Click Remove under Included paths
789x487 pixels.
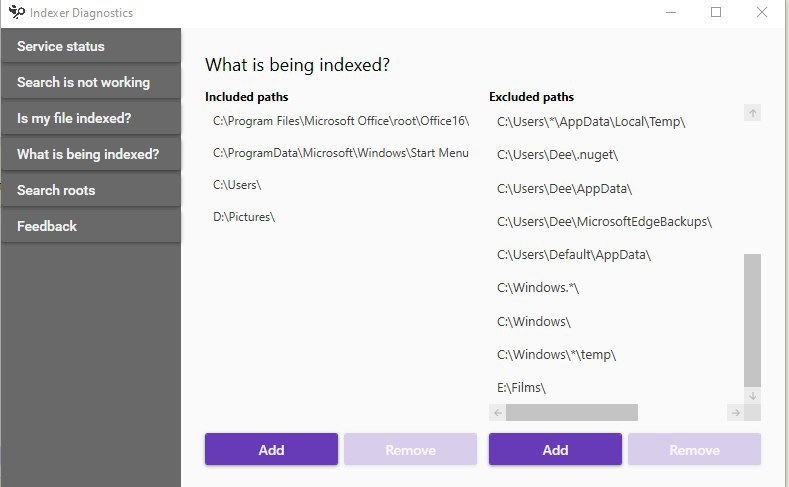411,449
